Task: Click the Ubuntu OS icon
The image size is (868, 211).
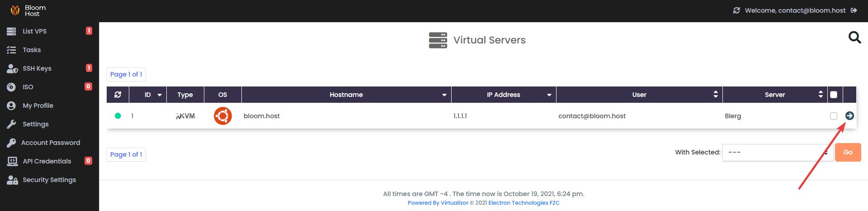Action: coord(222,116)
